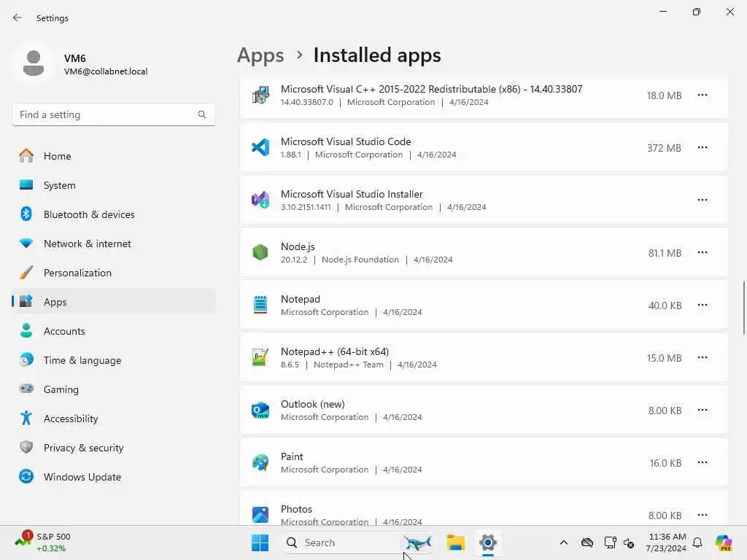The image size is (747, 560).
Task: Click the Node.js green hexagon icon
Action: [260, 252]
